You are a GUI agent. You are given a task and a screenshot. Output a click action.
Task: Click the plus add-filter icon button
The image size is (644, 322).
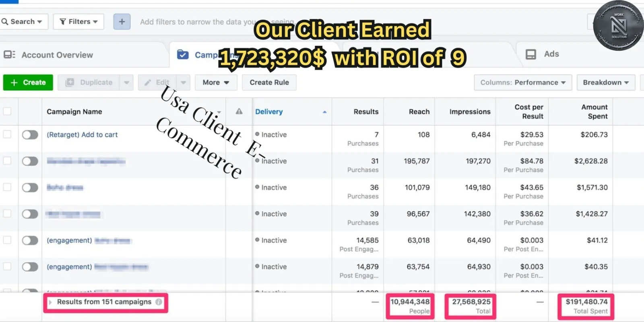tap(122, 22)
